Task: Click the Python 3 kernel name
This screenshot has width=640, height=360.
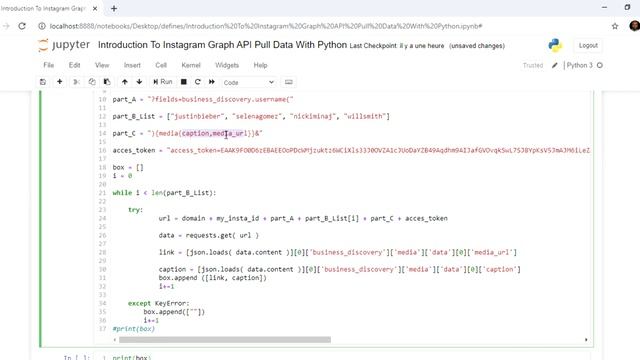Action: point(579,65)
